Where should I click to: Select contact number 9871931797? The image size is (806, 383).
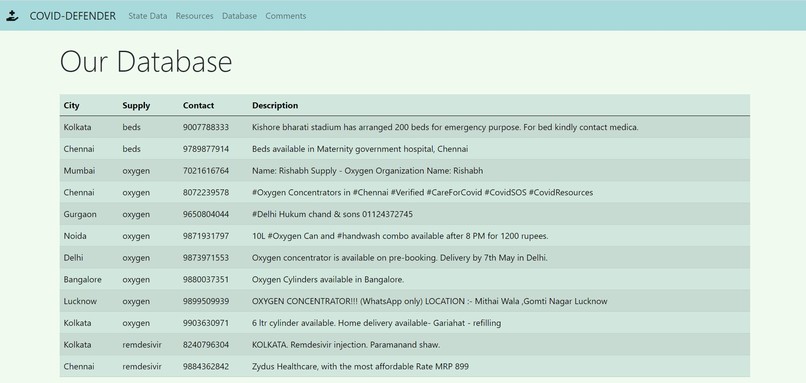coord(206,236)
